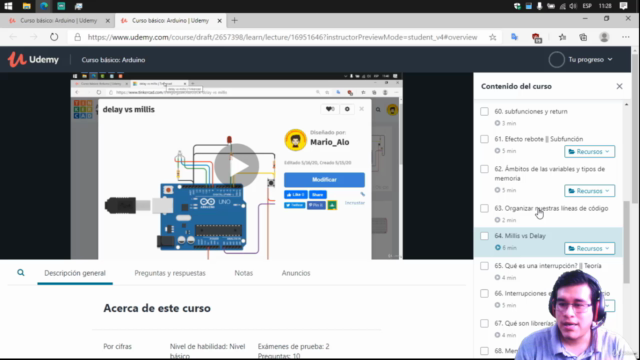Viewport: 640px width, 360px height.
Task: Click the Acerca de este curso heading
Action: pos(157,308)
